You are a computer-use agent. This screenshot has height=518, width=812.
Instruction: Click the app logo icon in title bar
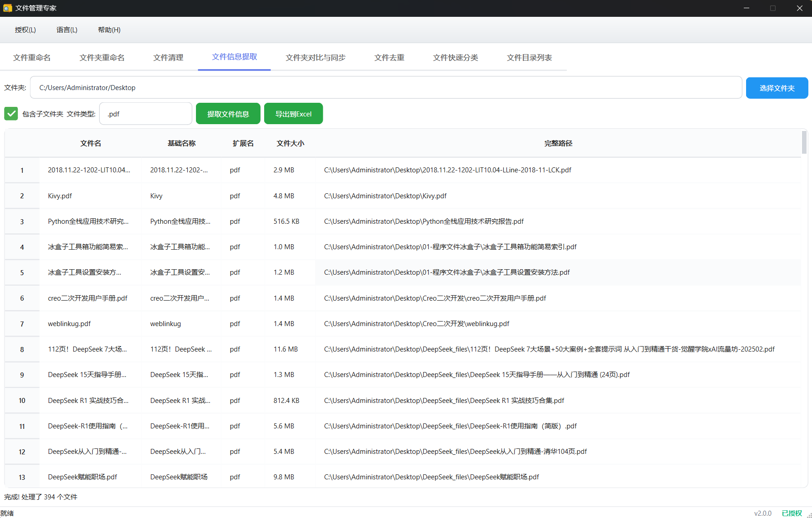point(7,8)
